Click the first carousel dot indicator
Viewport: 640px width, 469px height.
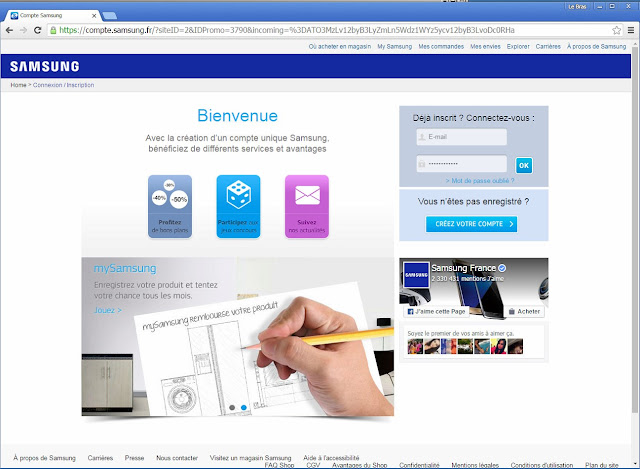coord(232,407)
